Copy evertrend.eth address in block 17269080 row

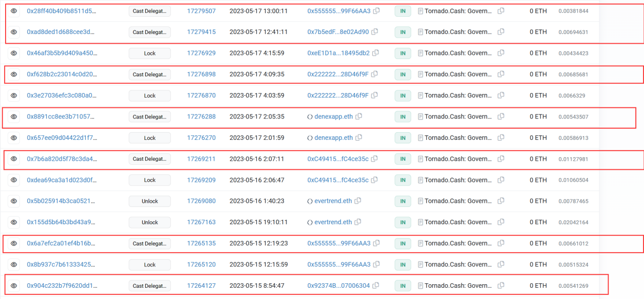point(358,201)
